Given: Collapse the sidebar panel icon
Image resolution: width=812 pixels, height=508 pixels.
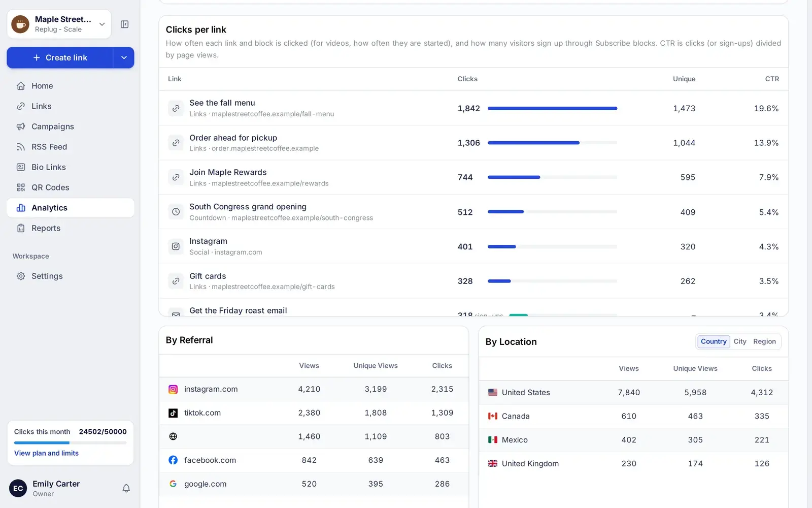Looking at the screenshot, I should 124,24.
